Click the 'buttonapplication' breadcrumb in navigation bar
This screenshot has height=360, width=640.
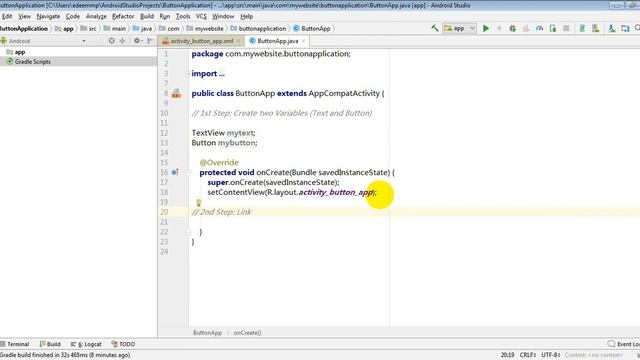(258, 29)
